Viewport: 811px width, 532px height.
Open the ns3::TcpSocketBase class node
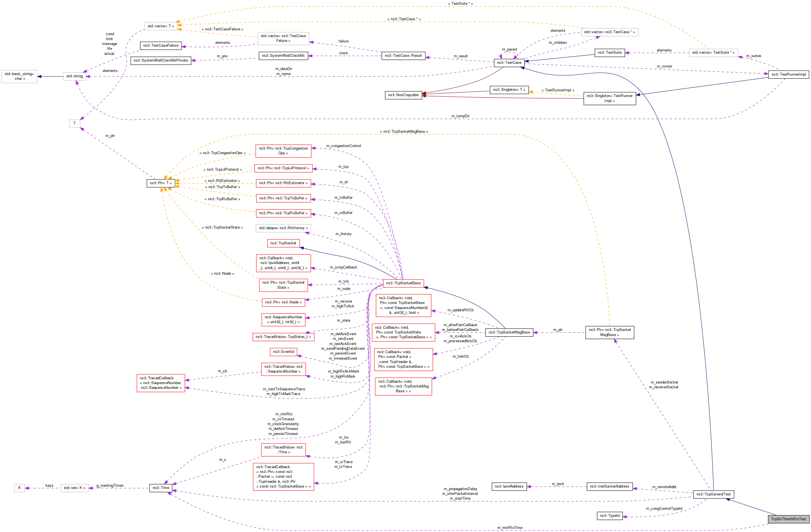click(403, 283)
